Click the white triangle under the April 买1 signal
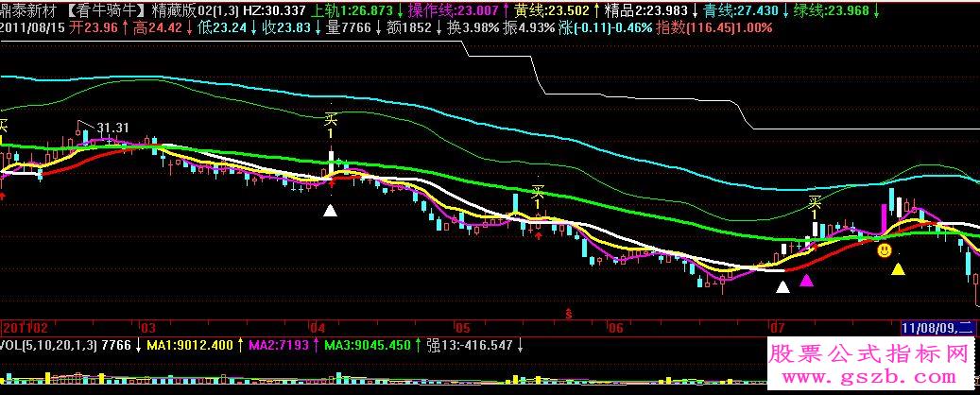This screenshot has height=395, width=980. click(x=330, y=212)
